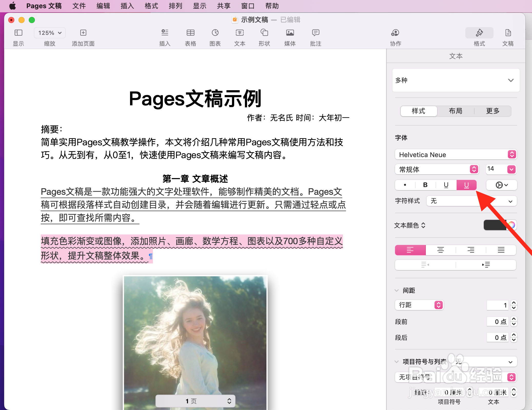The height and width of the screenshot is (410, 532).
Task: Align text center
Action: point(440,250)
